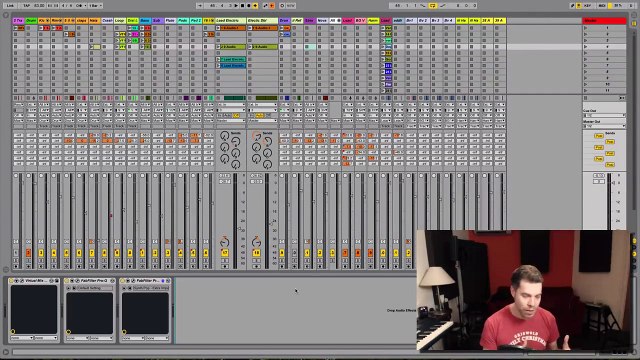This screenshot has width=640, height=360.
Task: Open the left none dropdown under FabFilter Pro-Q
Action: point(78,338)
